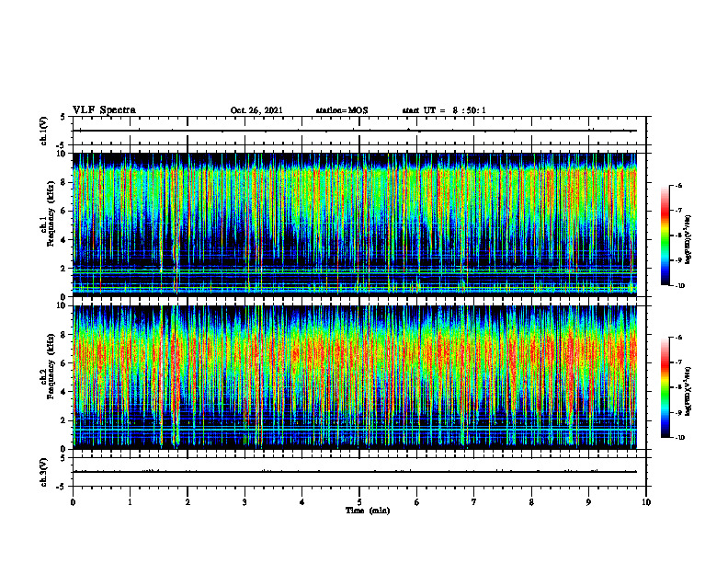Click the ch.1 colorbar log(PSD) unit label

point(688,240)
